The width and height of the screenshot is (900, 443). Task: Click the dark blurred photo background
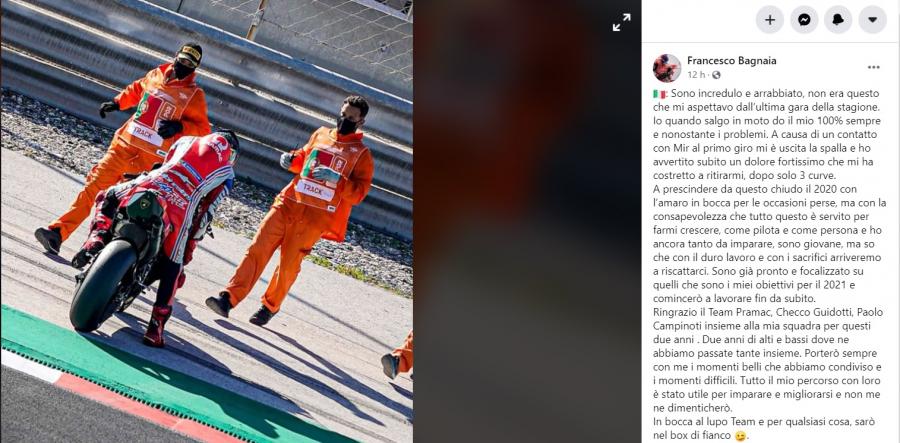[x=527, y=222]
